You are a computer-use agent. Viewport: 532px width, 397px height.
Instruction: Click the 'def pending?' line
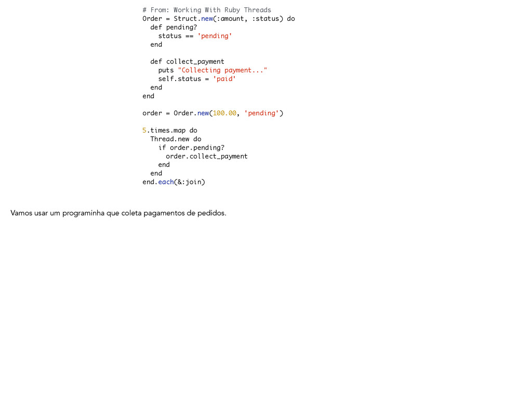(x=174, y=27)
